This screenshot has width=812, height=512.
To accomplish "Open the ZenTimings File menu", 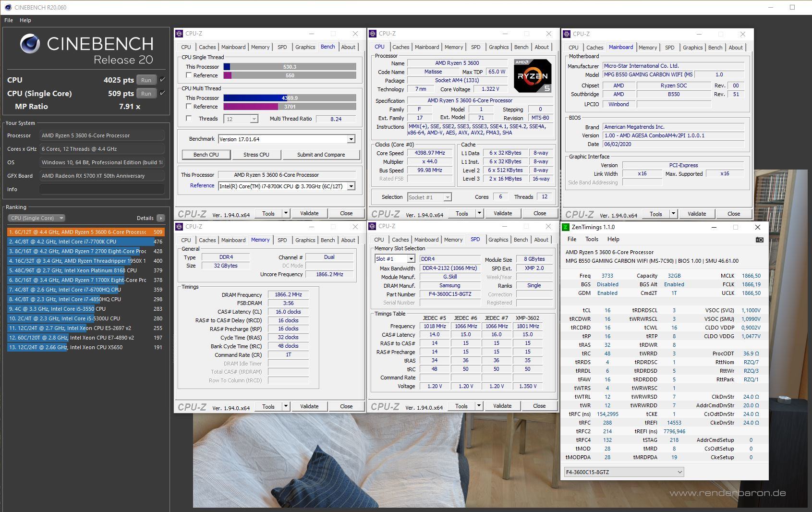I will pyautogui.click(x=572, y=239).
